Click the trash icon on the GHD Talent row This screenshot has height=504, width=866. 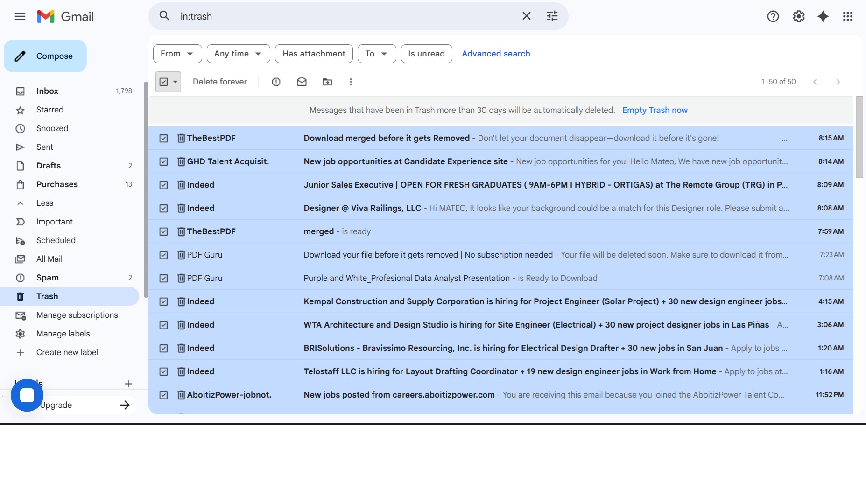point(181,161)
